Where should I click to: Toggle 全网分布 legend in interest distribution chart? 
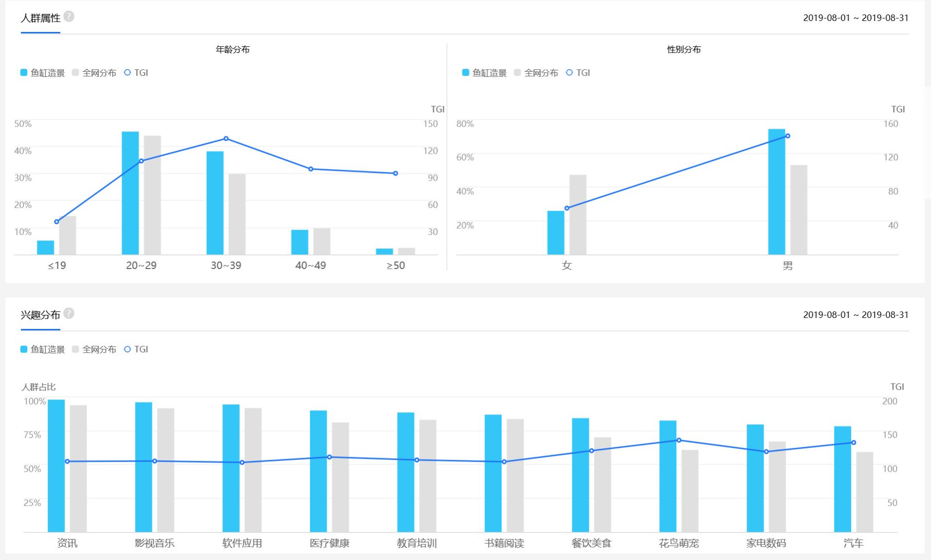pos(94,349)
